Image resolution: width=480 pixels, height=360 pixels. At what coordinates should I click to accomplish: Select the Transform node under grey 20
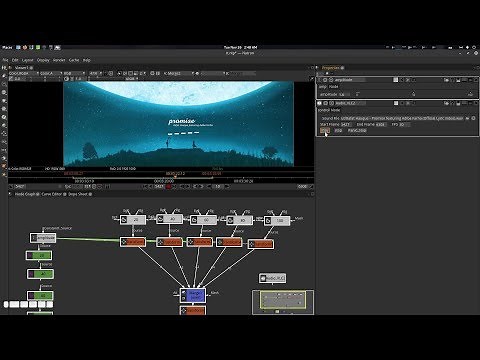(x=133, y=242)
